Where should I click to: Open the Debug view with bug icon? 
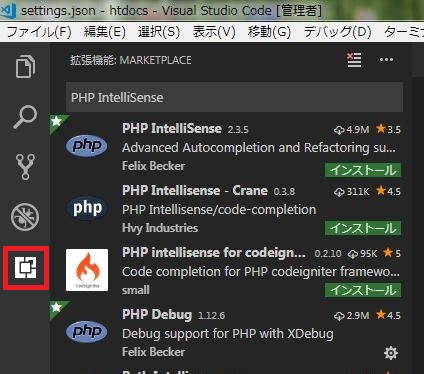pos(25,217)
